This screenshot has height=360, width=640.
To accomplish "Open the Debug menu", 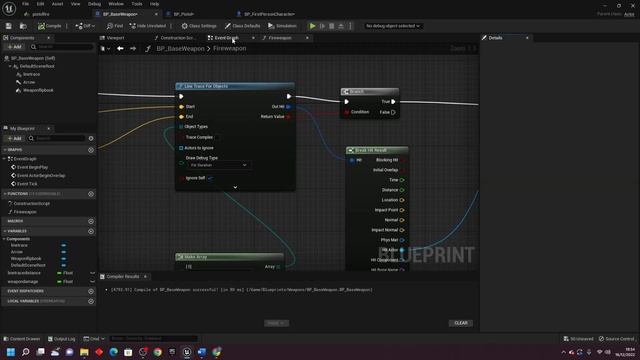I will pyautogui.click(x=94, y=4).
